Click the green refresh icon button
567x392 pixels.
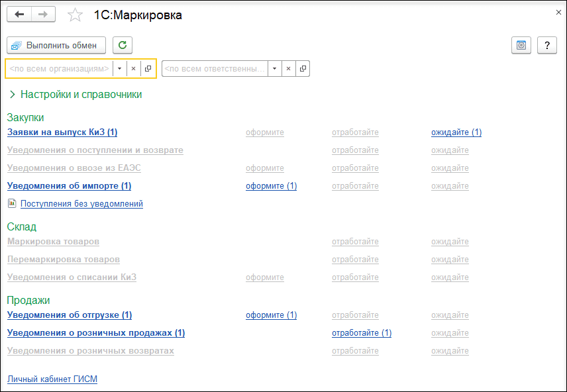[x=123, y=45]
